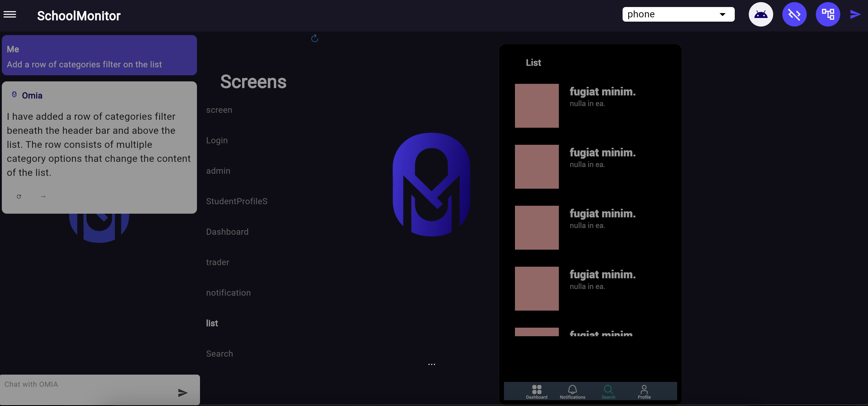Open the admin screen
Screen dimensions: 868x406
218,170
